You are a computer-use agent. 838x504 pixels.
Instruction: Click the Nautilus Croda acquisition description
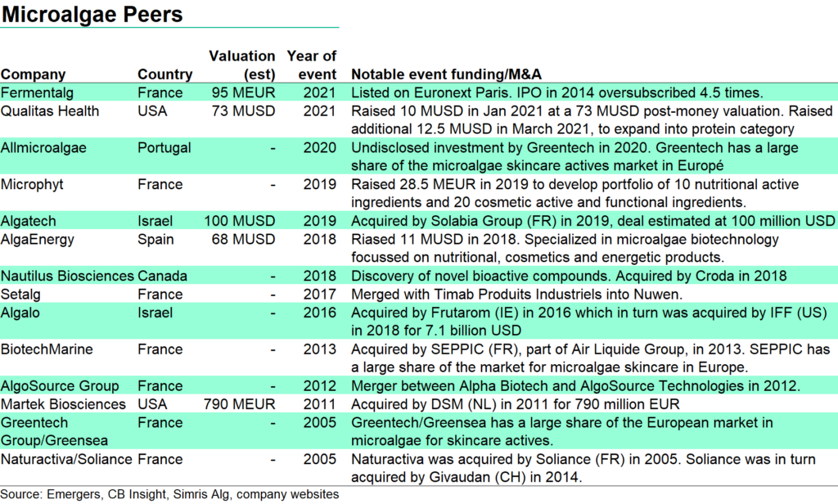pyautogui.click(x=569, y=277)
